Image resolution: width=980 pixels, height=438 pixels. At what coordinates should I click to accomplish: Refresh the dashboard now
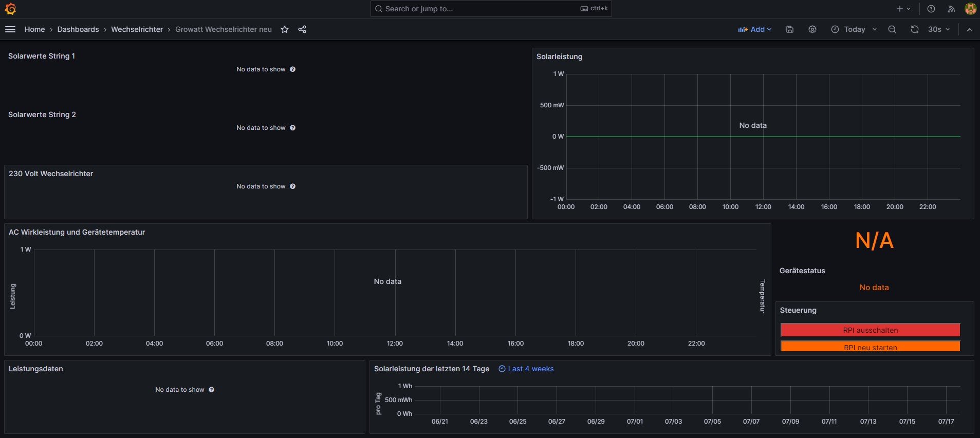[915, 29]
